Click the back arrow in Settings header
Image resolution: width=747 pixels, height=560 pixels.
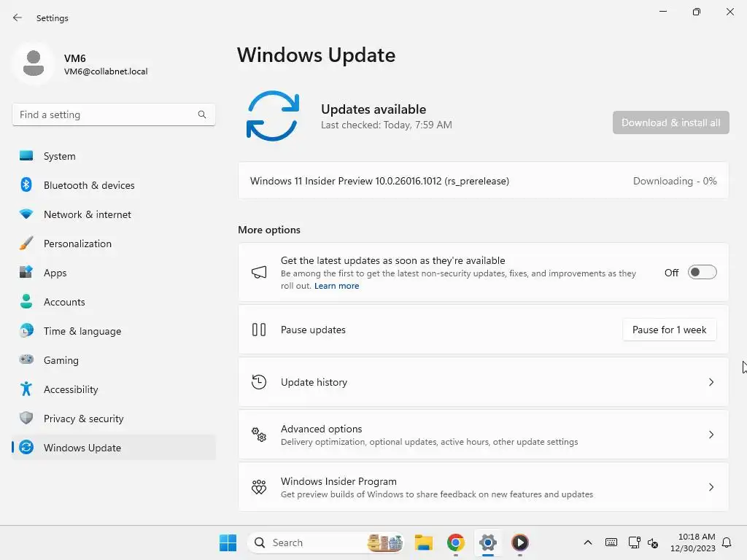[x=18, y=17]
